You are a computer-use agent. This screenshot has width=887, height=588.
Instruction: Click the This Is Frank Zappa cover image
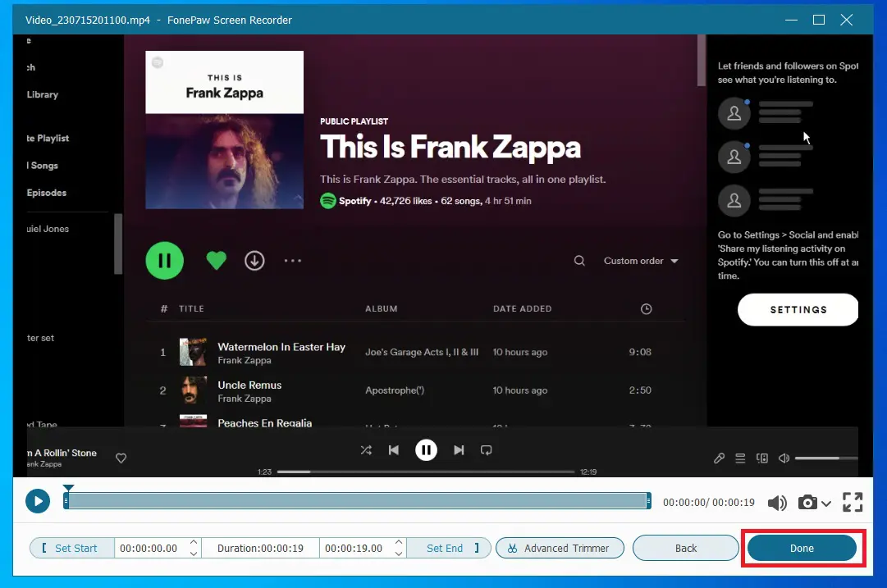225,130
